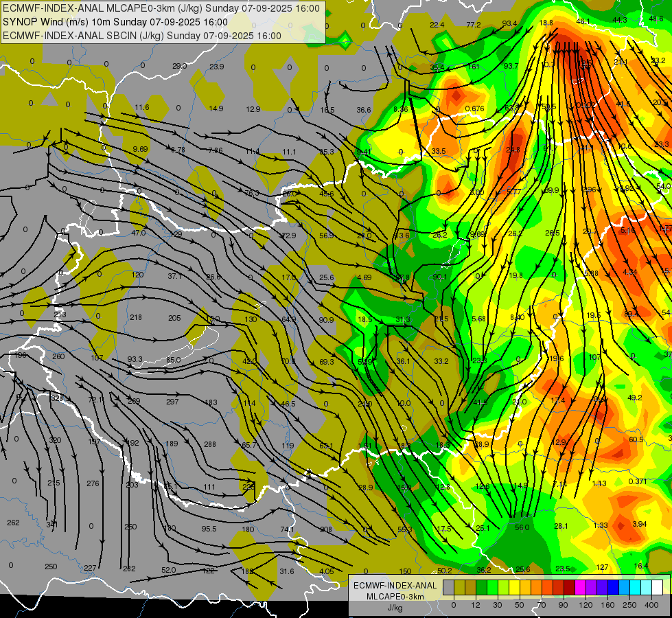
Task: Click the map value 161
Action: pyautogui.click(x=474, y=67)
